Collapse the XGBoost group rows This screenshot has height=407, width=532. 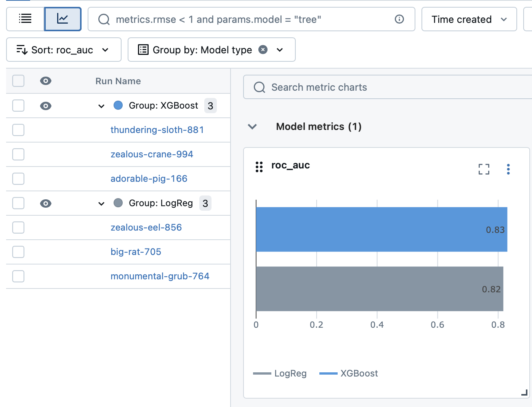pyautogui.click(x=101, y=106)
